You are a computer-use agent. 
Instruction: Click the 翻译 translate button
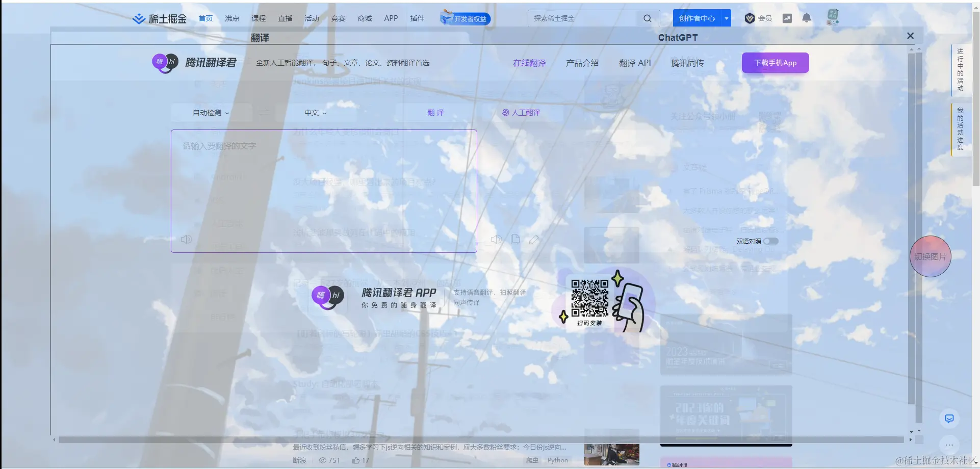(x=435, y=113)
